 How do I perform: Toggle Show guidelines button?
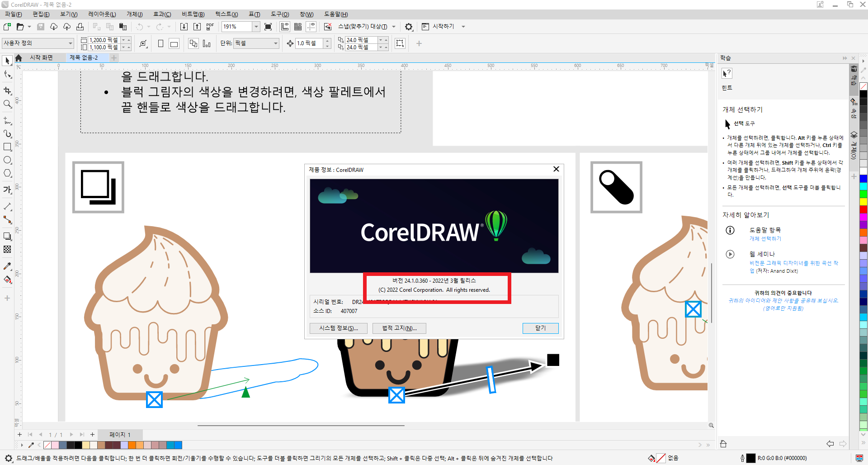[311, 27]
